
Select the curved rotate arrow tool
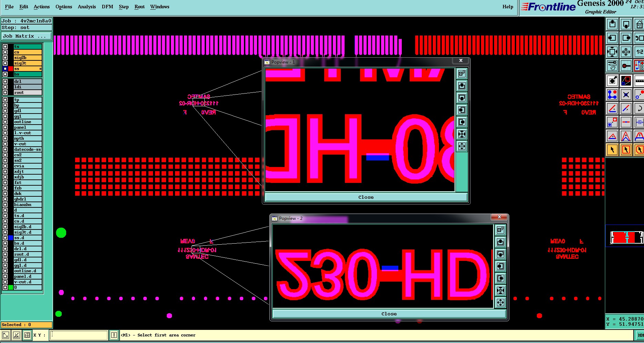point(639,108)
